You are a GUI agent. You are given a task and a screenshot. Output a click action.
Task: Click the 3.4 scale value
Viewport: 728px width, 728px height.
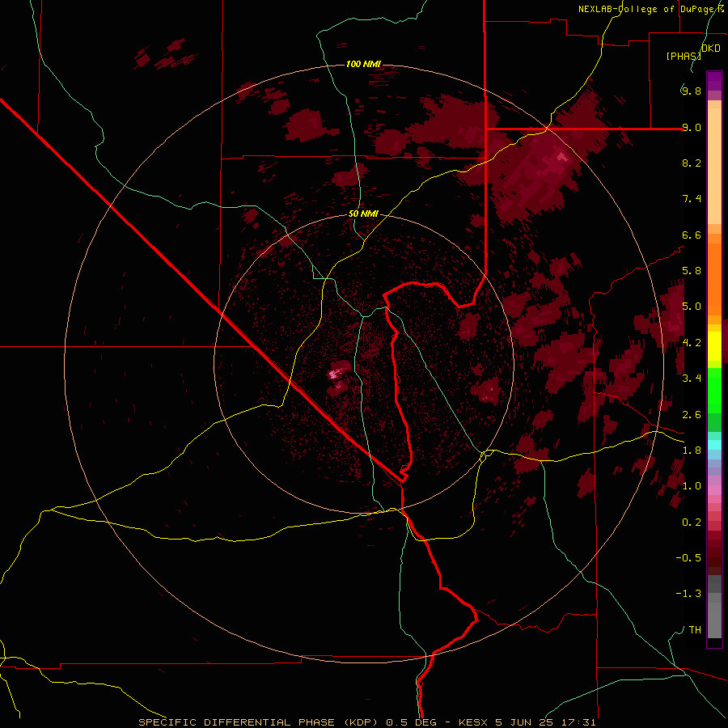[x=692, y=379]
